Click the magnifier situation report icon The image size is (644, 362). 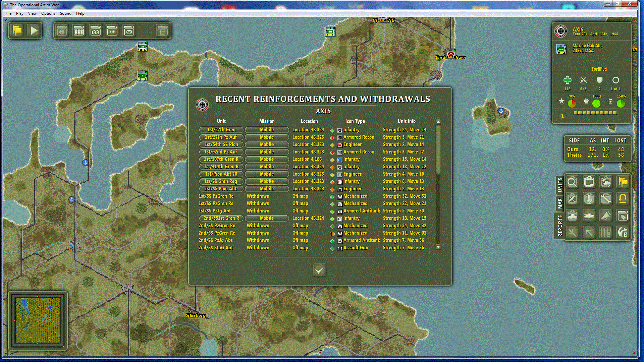572,182
